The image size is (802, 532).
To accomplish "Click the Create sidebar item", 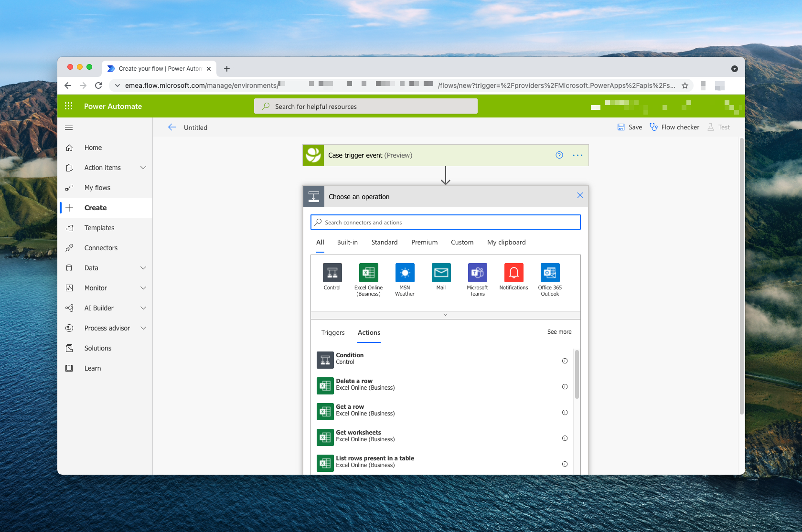I will (105, 208).
